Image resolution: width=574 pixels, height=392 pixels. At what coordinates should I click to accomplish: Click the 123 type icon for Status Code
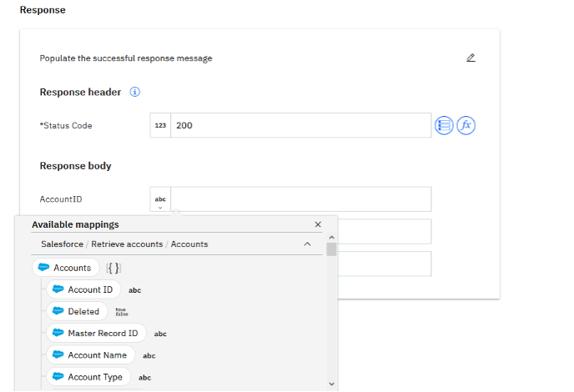click(160, 125)
